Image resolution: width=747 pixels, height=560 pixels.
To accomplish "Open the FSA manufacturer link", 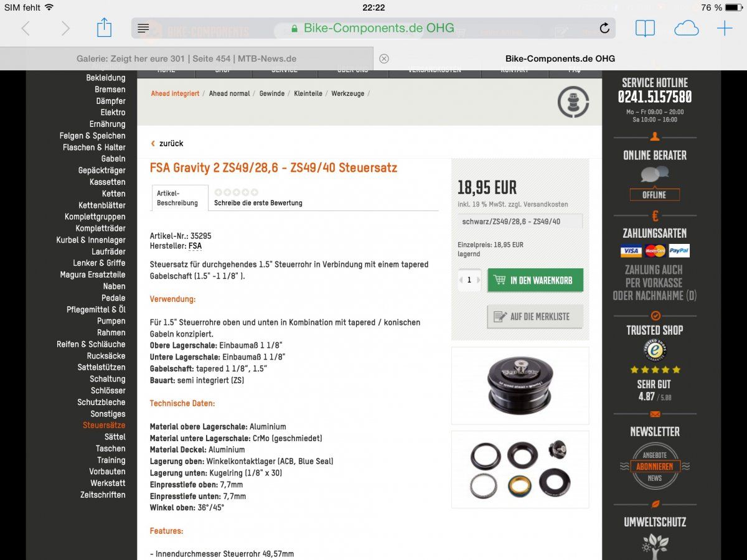I will click(x=195, y=246).
